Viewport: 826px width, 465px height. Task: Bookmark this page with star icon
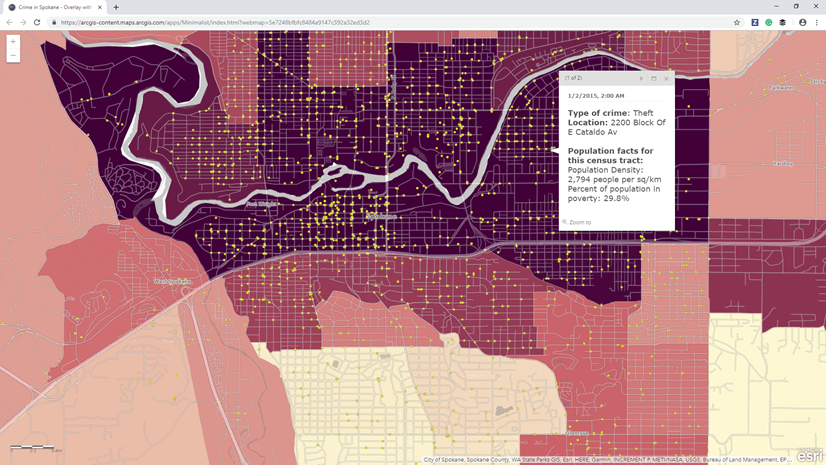(x=737, y=22)
